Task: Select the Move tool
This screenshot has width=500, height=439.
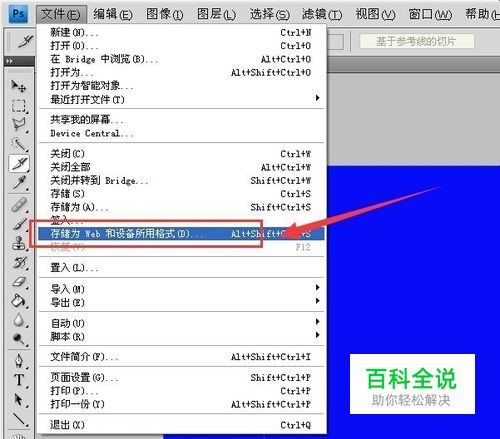Action: point(19,86)
